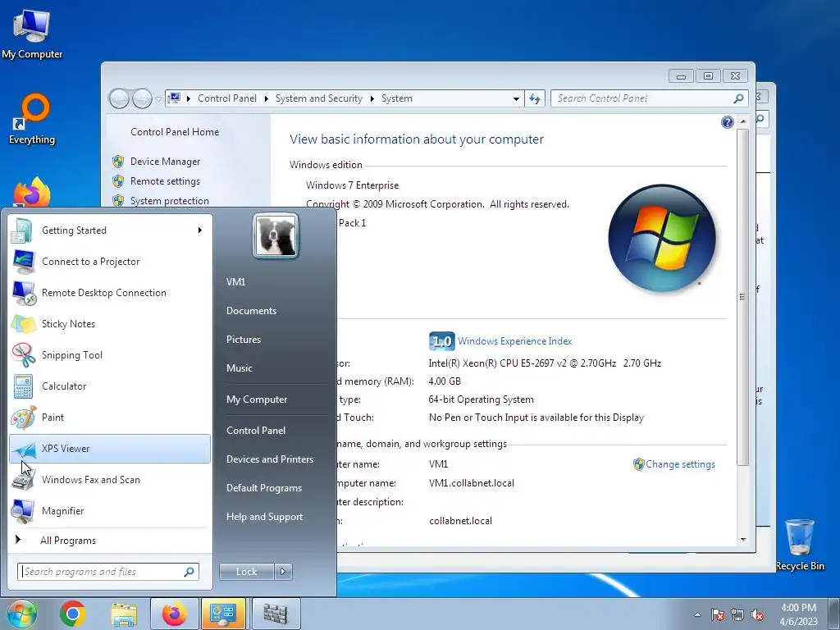The image size is (840, 630).
Task: Open the address bar history dropdown
Action: coord(516,98)
